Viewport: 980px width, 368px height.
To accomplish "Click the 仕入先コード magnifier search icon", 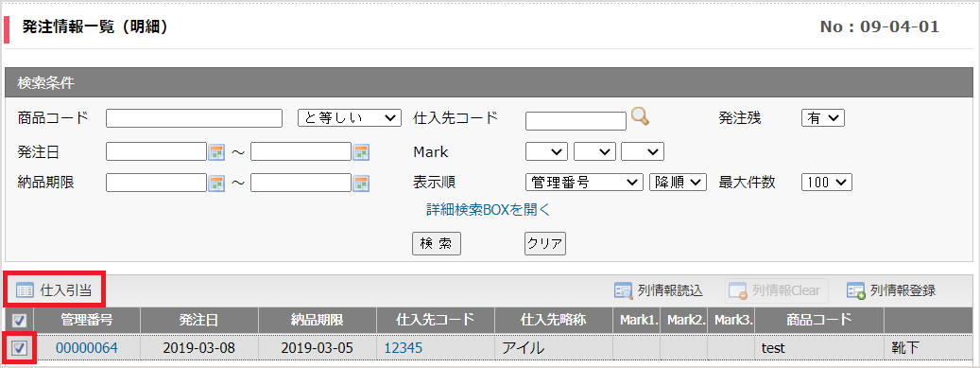I will (640, 116).
